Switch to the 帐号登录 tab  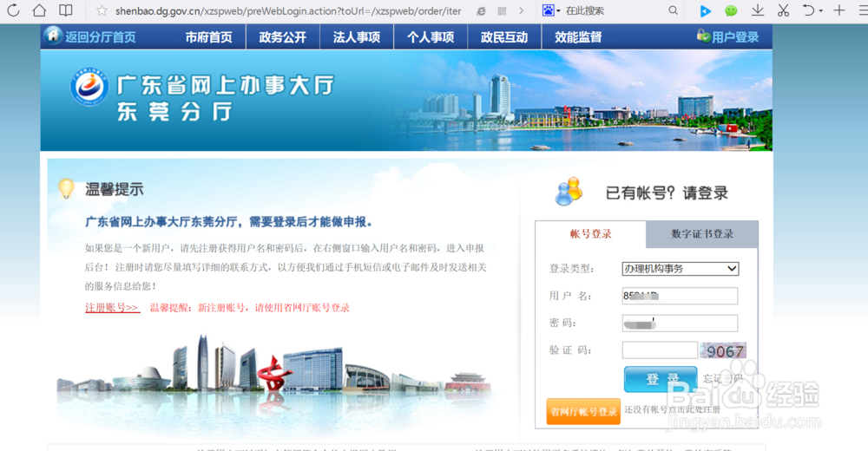pyautogui.click(x=590, y=234)
